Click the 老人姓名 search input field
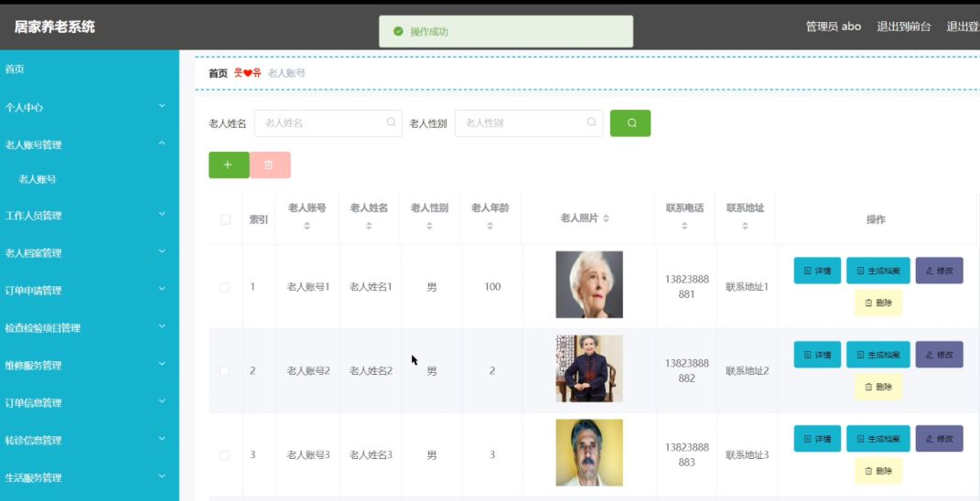Image resolution: width=980 pixels, height=501 pixels. coord(328,123)
